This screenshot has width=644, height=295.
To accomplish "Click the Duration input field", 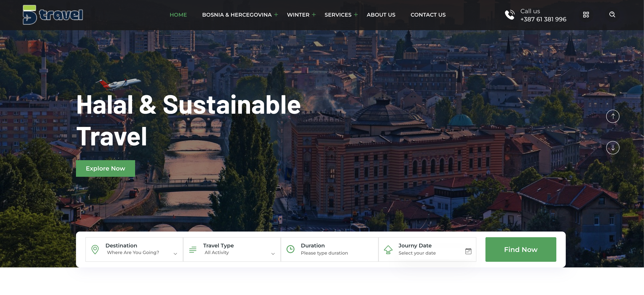I will click(x=330, y=253).
